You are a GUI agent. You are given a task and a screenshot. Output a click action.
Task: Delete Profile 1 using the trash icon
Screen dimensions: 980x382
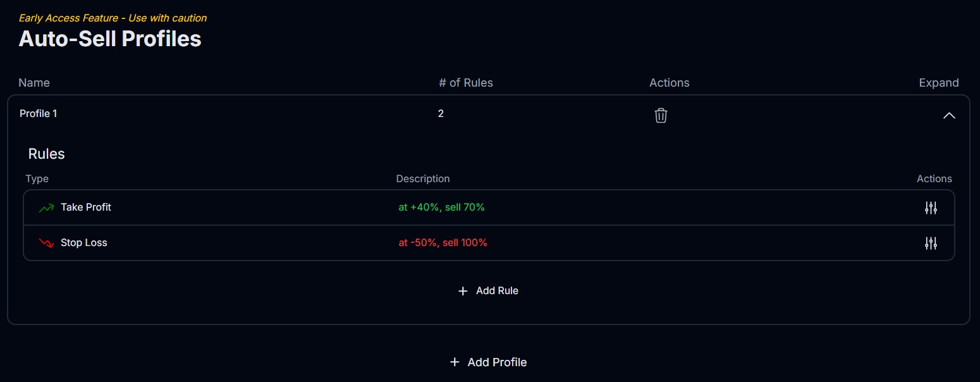pos(661,115)
